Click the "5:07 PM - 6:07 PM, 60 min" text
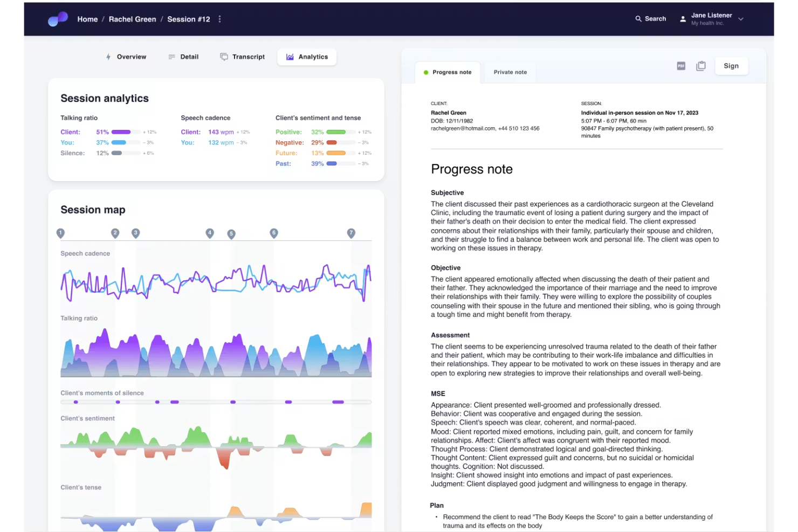798x532 pixels. pos(614,121)
